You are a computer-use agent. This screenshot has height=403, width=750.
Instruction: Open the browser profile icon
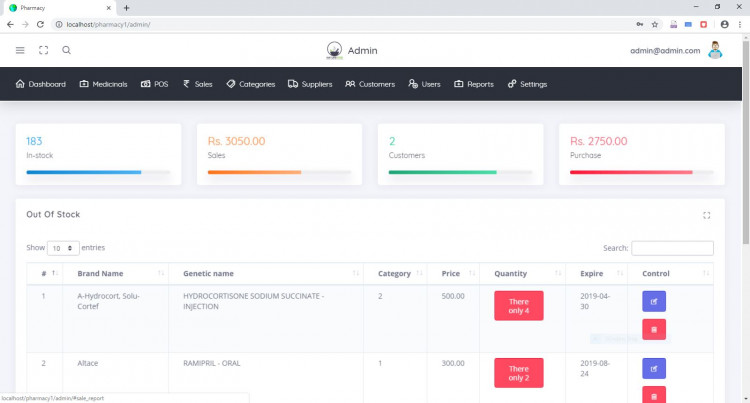pos(725,24)
